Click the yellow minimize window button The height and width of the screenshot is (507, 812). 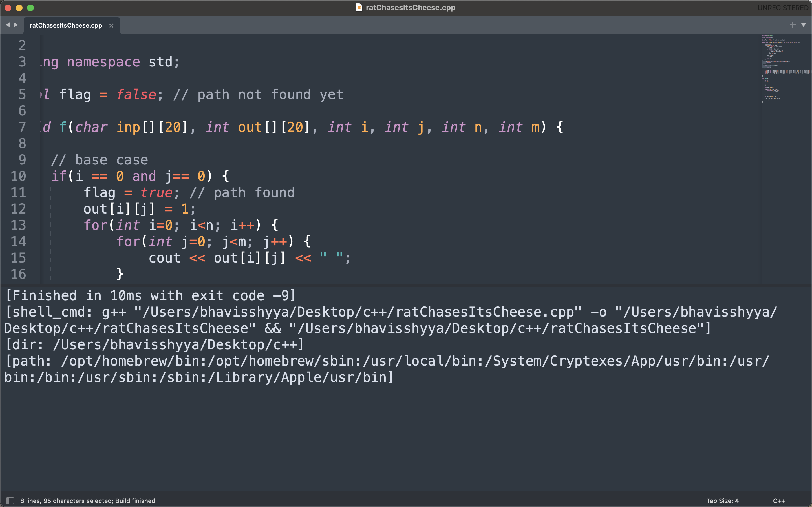click(x=19, y=8)
